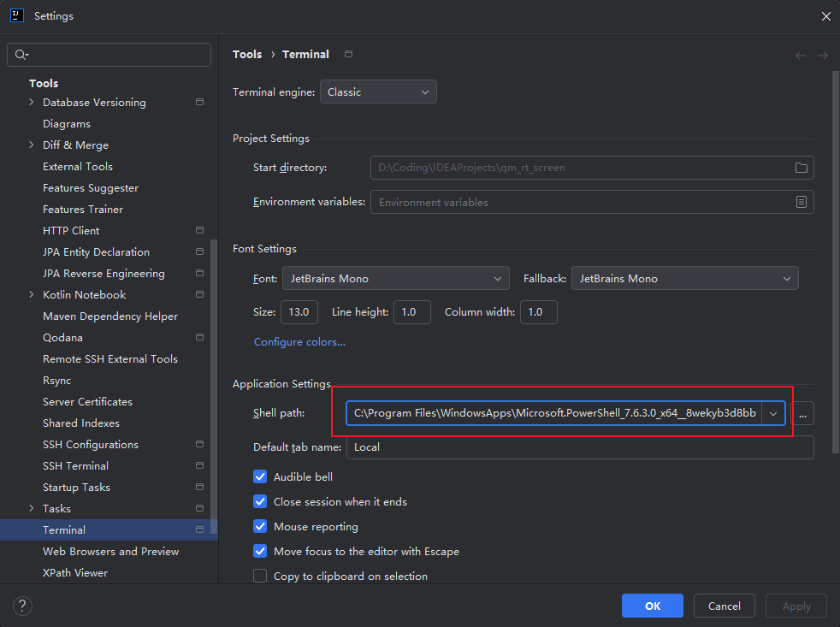Click the Apply button
Screen dimensions: 840x627
(796, 606)
